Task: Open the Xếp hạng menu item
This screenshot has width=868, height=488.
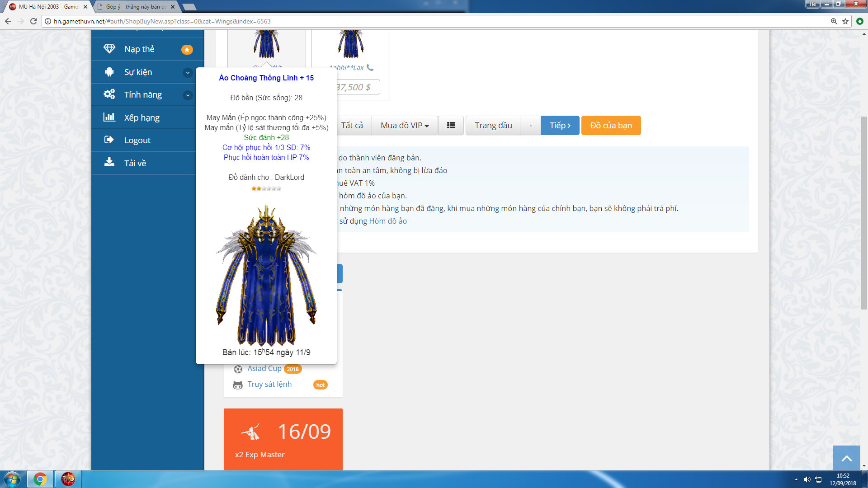Action: [x=147, y=117]
